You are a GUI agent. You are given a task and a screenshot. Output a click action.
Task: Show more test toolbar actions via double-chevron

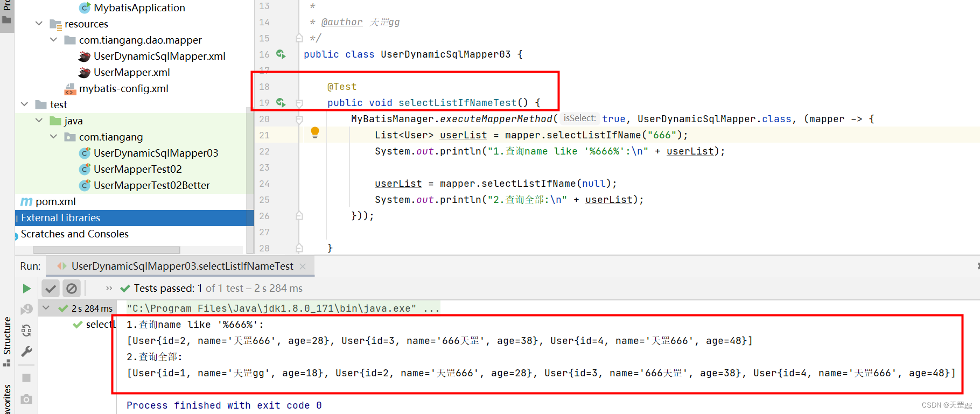point(109,289)
